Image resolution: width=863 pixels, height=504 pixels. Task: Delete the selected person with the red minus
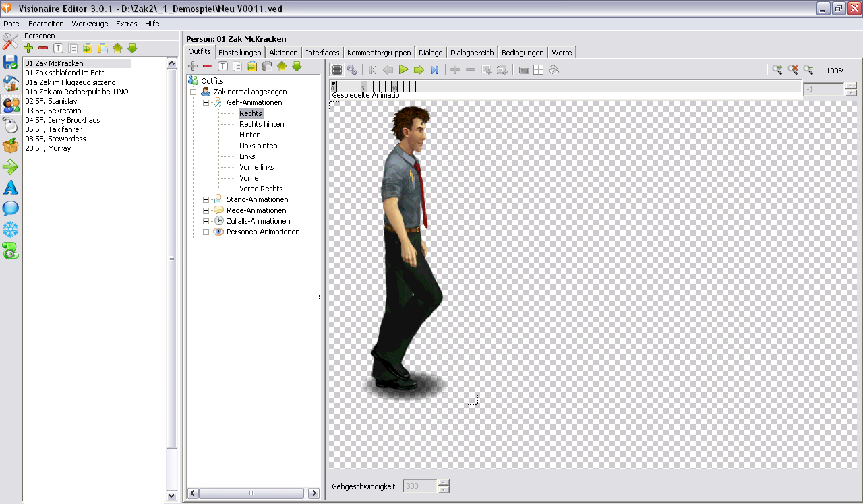[x=43, y=48]
